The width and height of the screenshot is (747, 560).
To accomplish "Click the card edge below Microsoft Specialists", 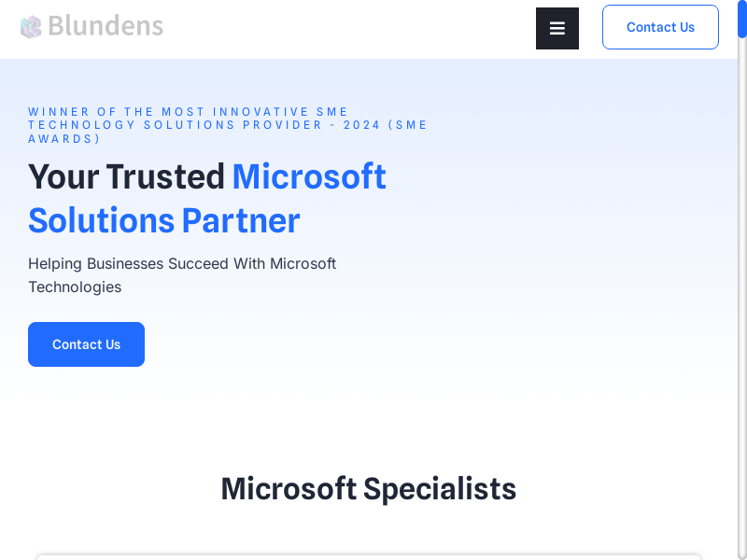I will tap(368, 556).
